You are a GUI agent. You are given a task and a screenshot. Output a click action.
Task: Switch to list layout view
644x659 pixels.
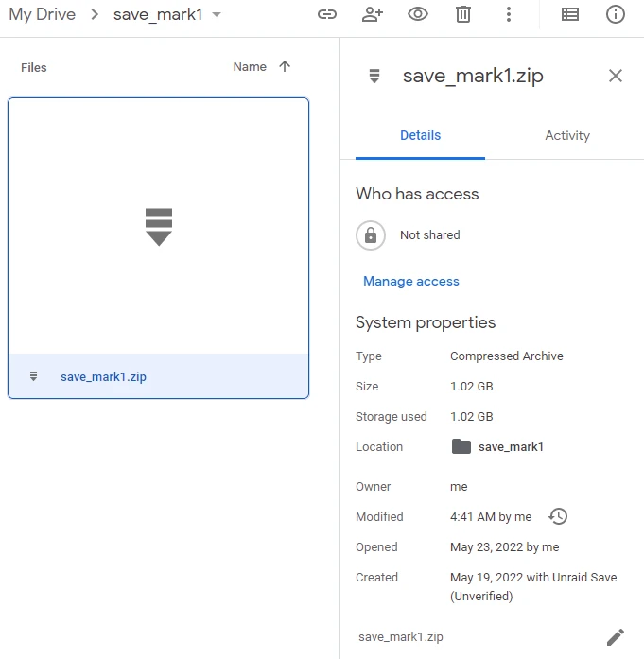pyautogui.click(x=570, y=14)
